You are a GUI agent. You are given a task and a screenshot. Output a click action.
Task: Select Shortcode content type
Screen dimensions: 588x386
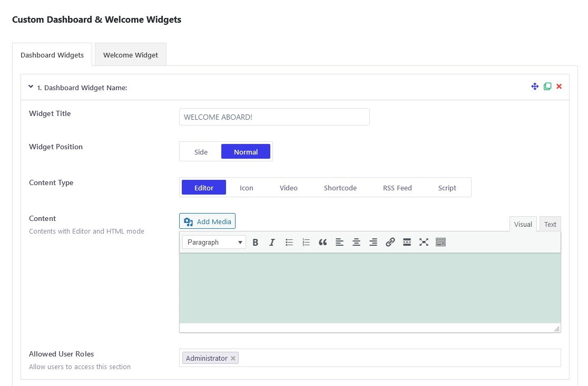tap(340, 188)
